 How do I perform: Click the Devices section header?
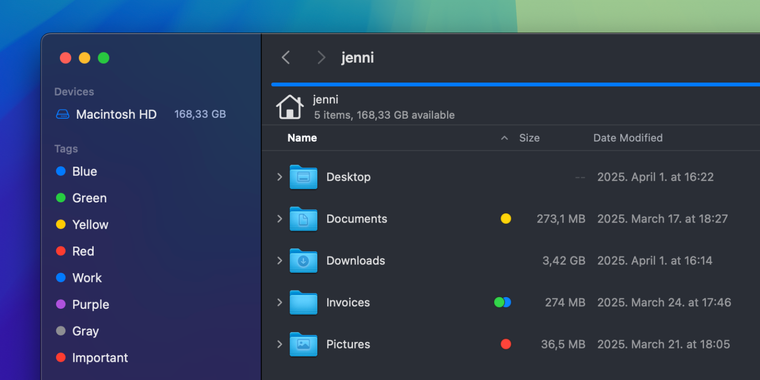(x=74, y=92)
